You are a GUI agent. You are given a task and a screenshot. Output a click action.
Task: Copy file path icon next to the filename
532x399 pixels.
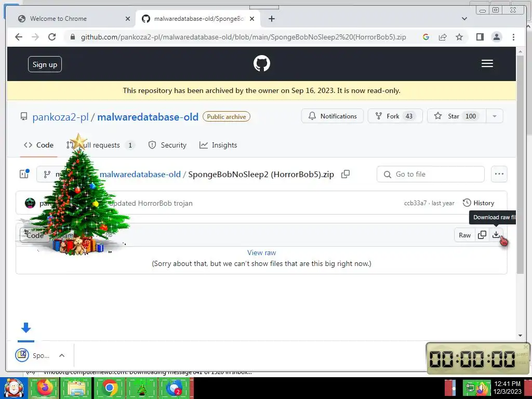(x=345, y=174)
